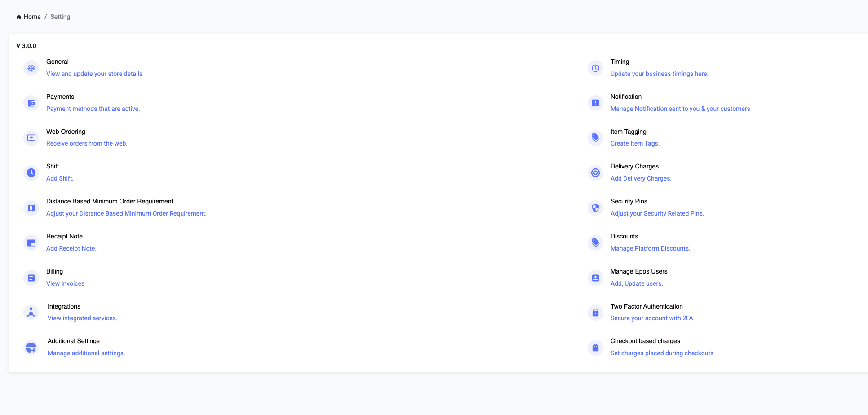The width and height of the screenshot is (868, 415).
Task: Open the Integrations network icon
Action: 31,312
